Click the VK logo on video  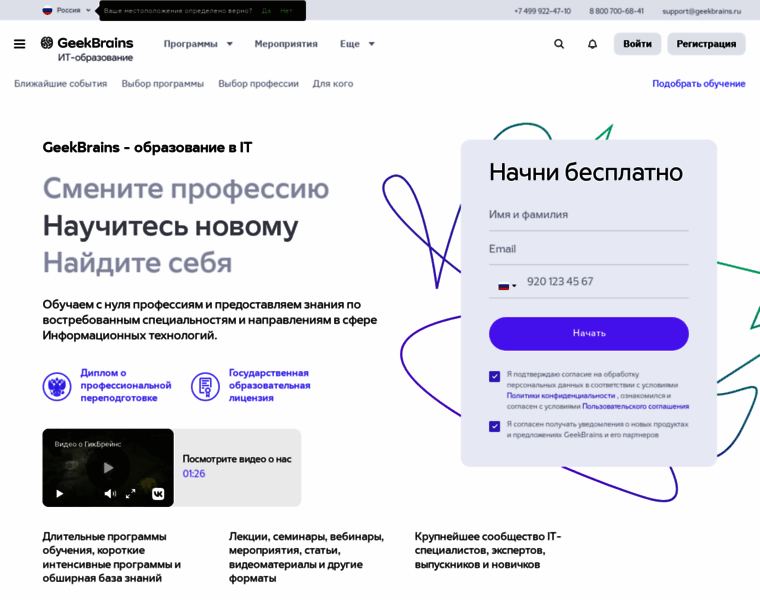tap(158, 493)
